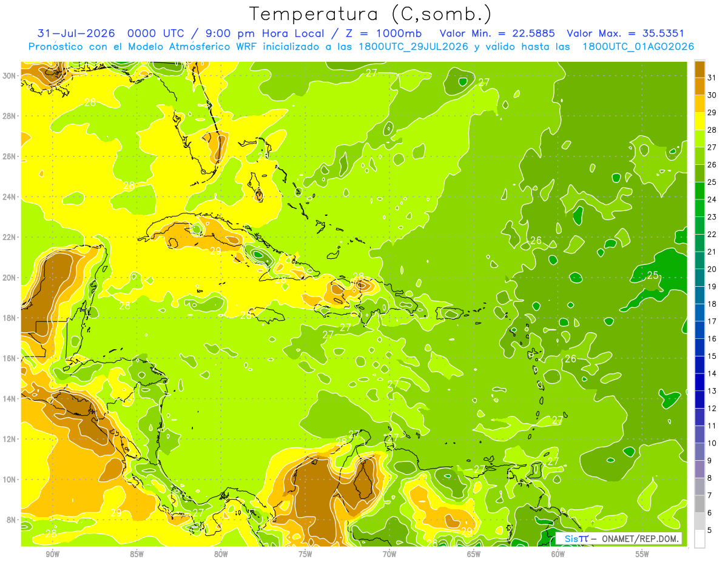Viewport: 728px width, 562px height.
Task: Select the "1800UTC_01AGO2026" valid-until time
Action: (638, 47)
